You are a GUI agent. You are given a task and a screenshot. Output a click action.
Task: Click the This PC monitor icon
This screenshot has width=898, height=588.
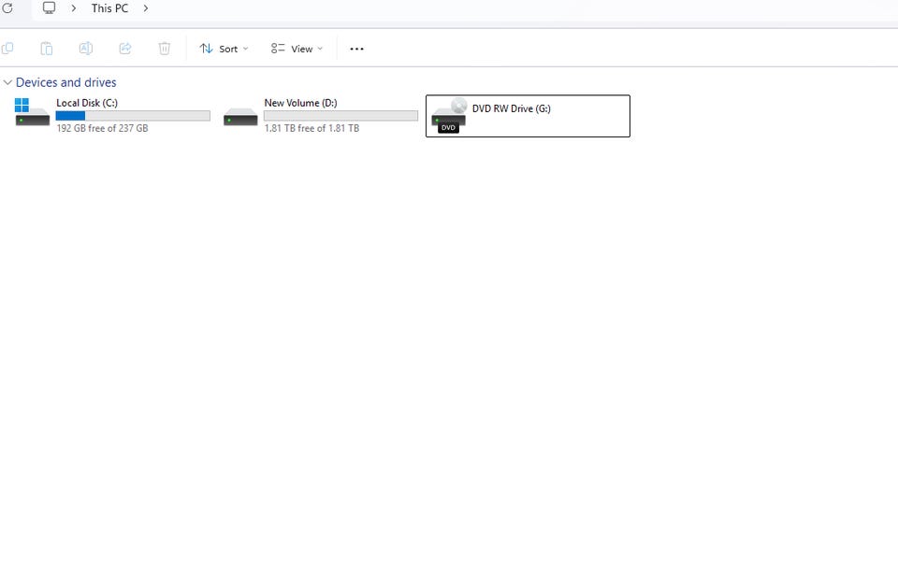click(x=50, y=8)
